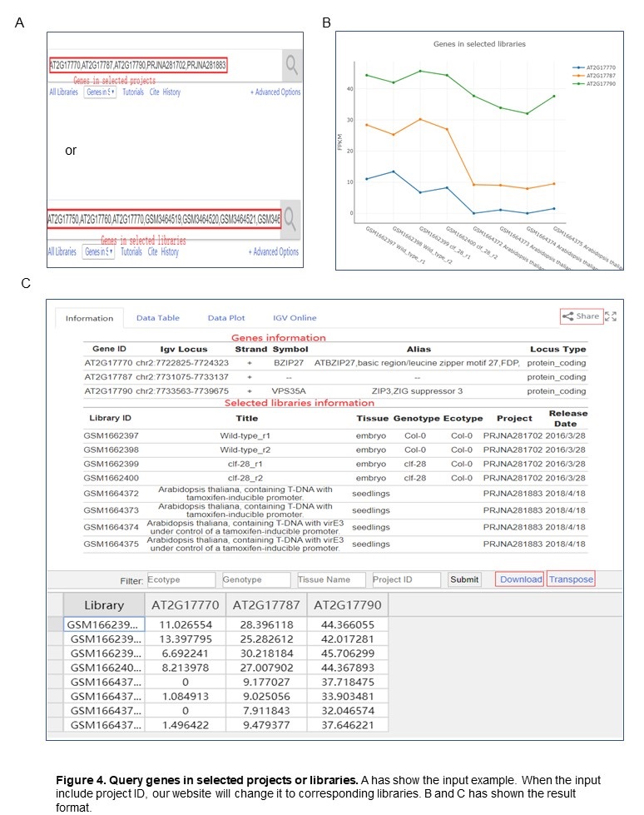Click the Project ID filter field
The width and height of the screenshot is (644, 815).
pos(406,579)
